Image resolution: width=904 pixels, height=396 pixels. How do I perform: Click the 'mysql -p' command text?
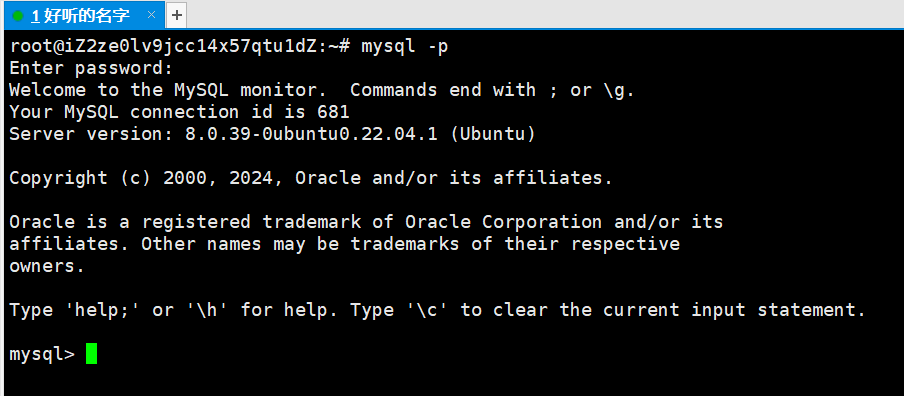[405, 47]
